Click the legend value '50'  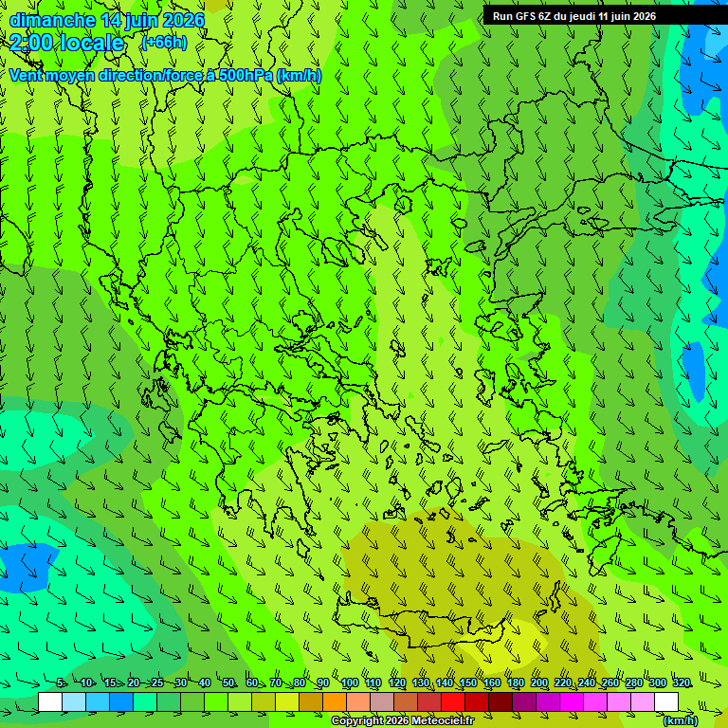click(227, 682)
